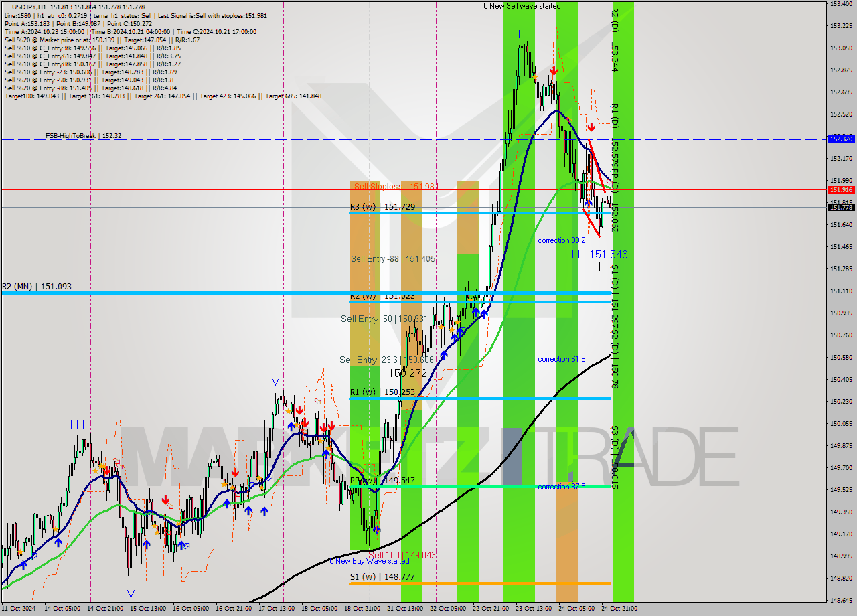
Task: Select the '0 New Buy Wave started' text
Action: [369, 561]
